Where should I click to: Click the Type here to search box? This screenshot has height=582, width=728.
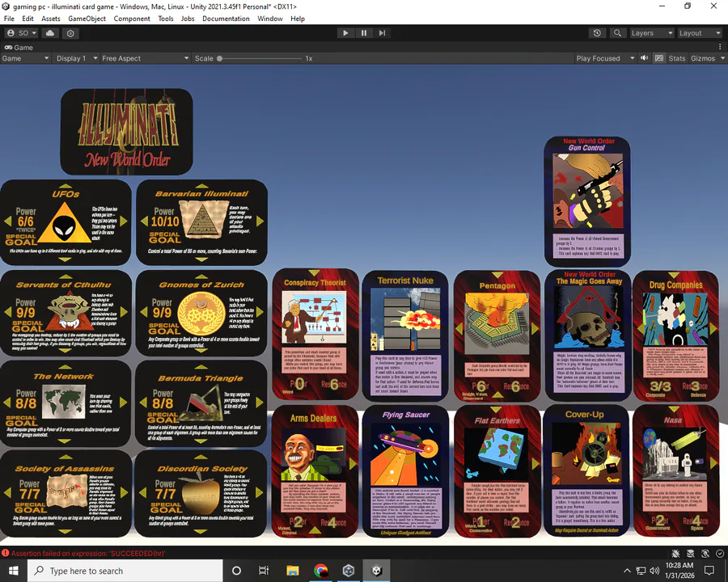coord(125,571)
